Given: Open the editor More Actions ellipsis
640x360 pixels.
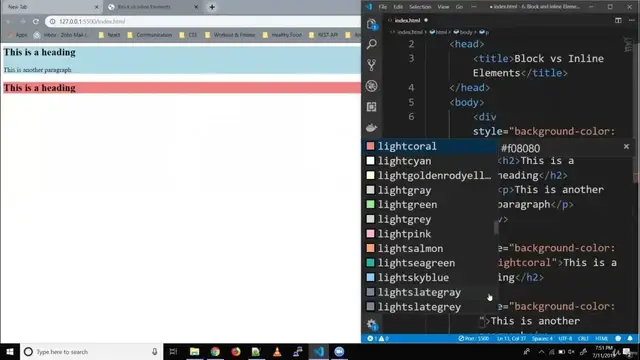Looking at the screenshot, I should point(631,20).
